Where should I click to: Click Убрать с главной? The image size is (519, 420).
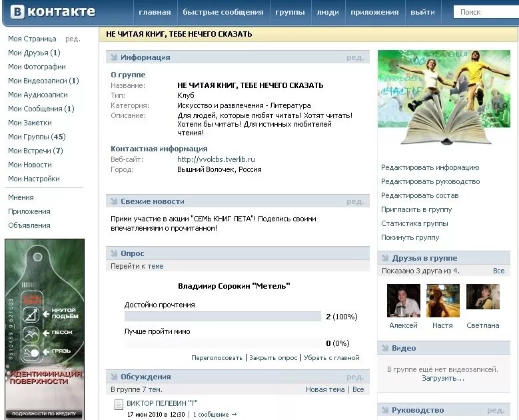332,358
